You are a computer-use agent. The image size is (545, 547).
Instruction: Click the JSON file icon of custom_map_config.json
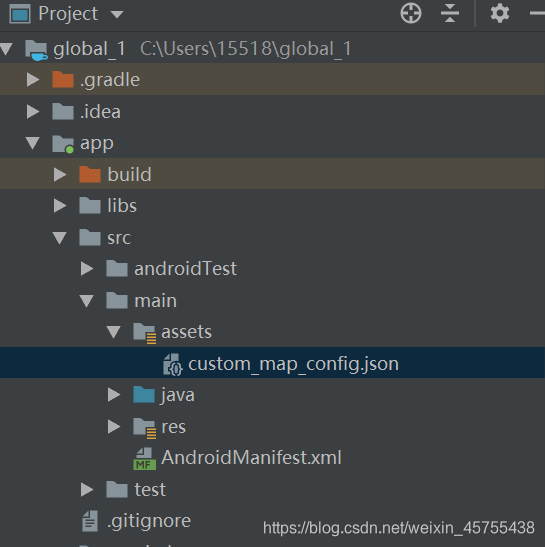coord(173,365)
